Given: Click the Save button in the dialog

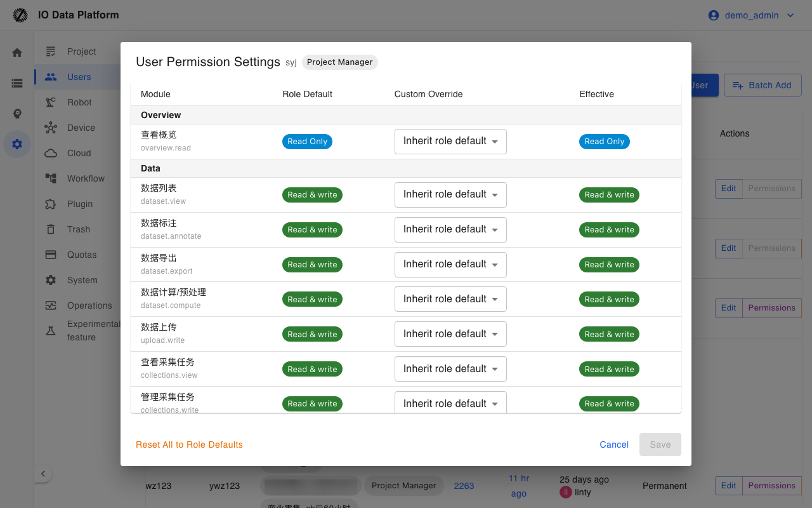Looking at the screenshot, I should point(660,444).
